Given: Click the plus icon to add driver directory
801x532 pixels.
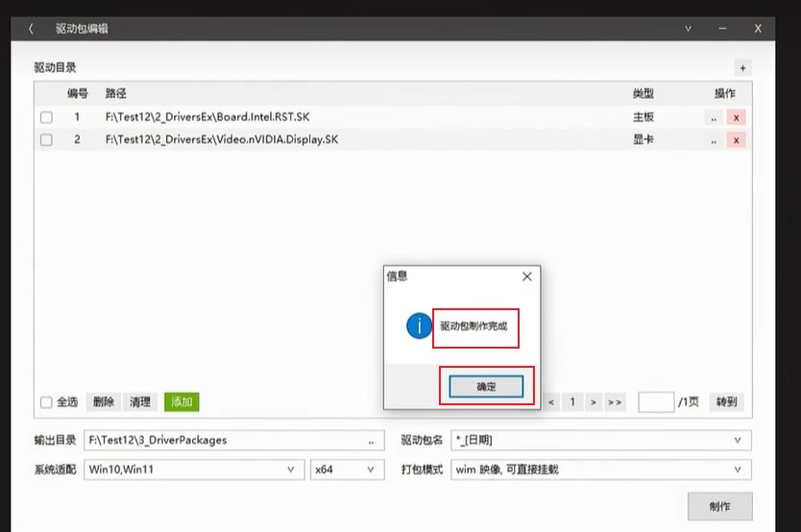Looking at the screenshot, I should [741, 67].
